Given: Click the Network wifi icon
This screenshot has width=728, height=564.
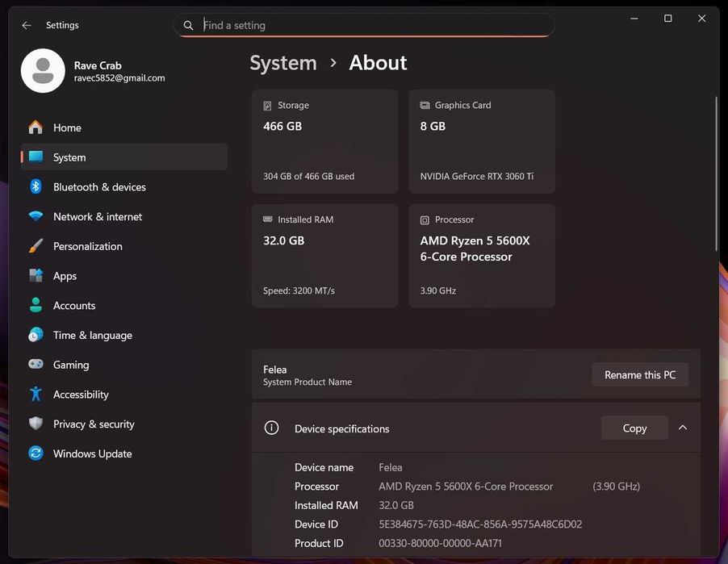Looking at the screenshot, I should pyautogui.click(x=36, y=216).
